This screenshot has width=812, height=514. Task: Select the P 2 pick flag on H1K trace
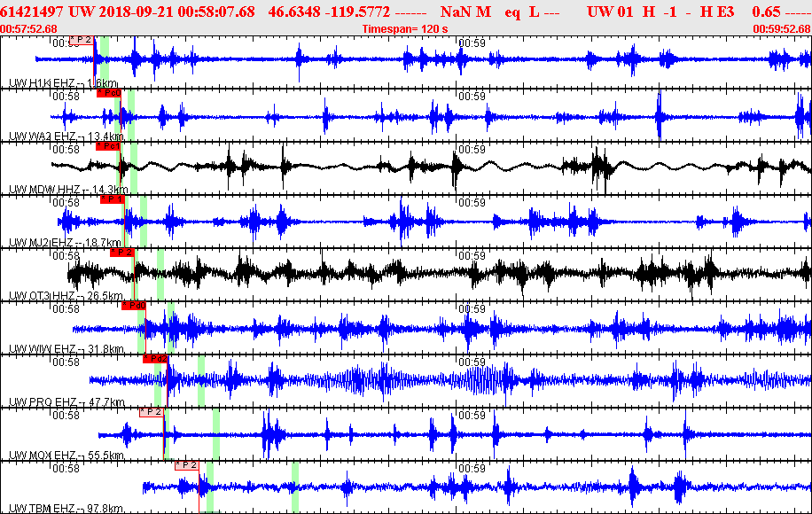(82, 40)
